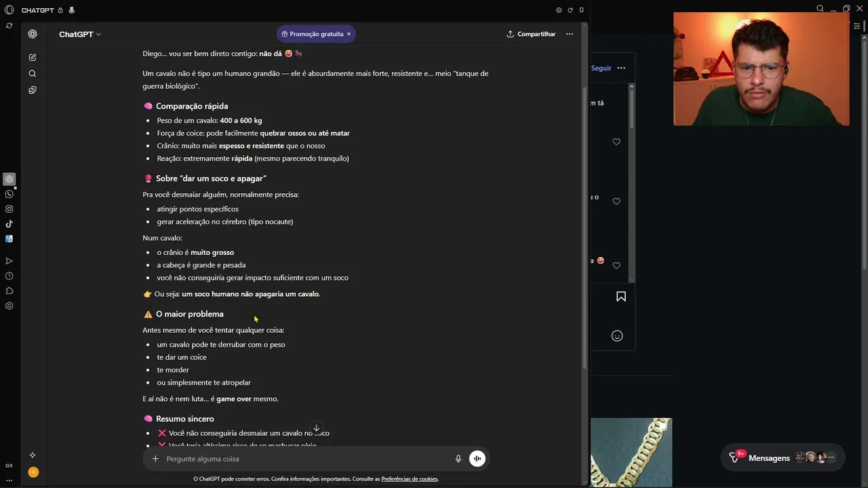Open the image library icon in ChatGPT sidebar
Image resolution: width=868 pixels, height=488 pixels.
(33, 90)
